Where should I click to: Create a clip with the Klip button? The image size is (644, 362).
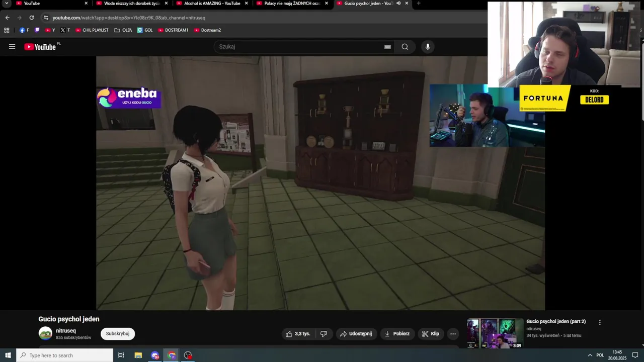pyautogui.click(x=431, y=334)
